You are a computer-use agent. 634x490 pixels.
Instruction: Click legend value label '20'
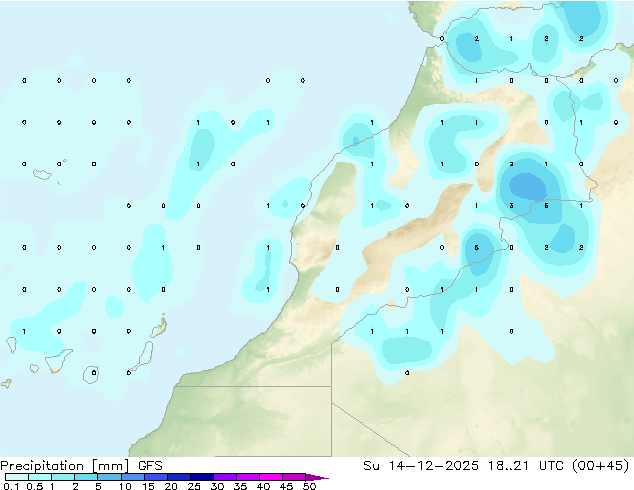(x=171, y=486)
